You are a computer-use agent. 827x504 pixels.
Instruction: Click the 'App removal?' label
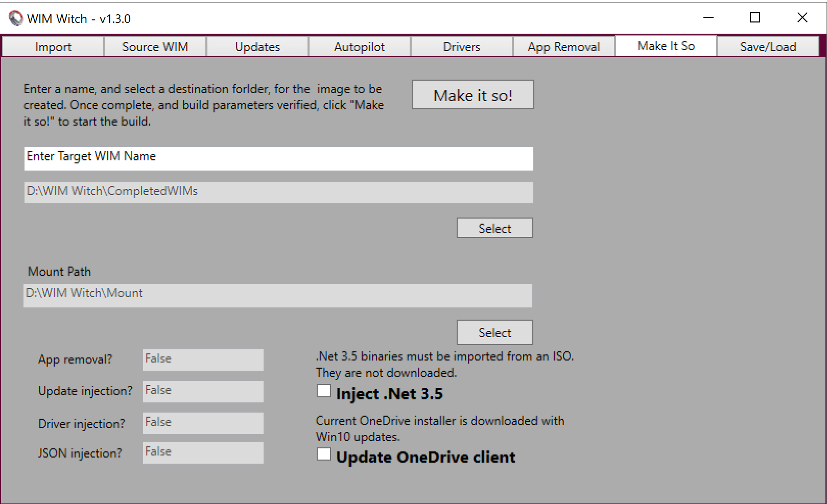[75, 359]
